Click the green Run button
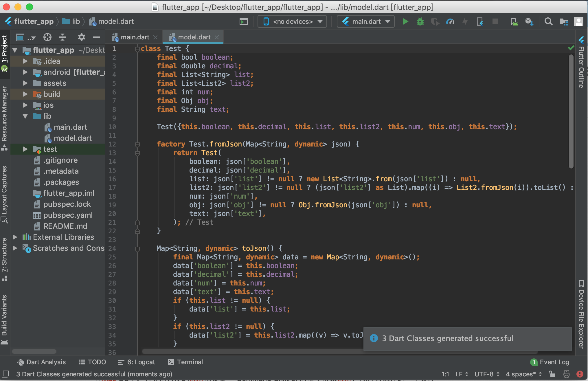 coord(405,21)
